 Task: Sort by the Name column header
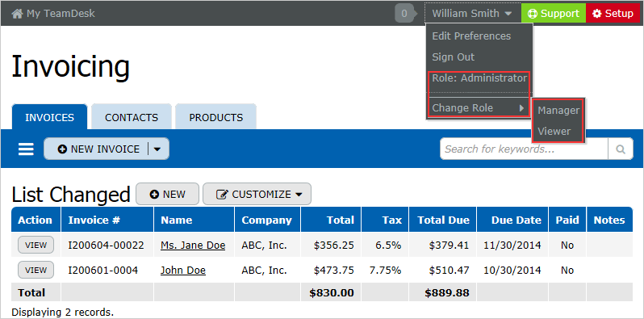tap(194, 220)
